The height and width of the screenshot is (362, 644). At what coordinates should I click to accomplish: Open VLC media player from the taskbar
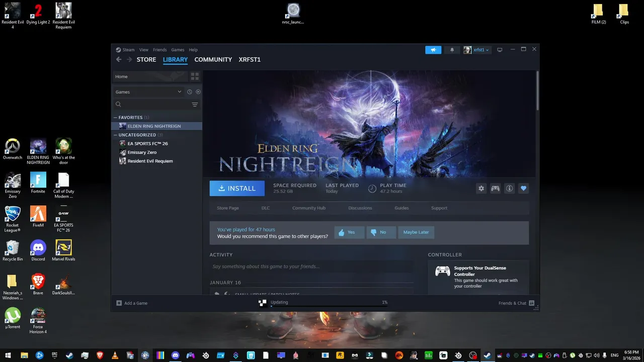coord(115,356)
